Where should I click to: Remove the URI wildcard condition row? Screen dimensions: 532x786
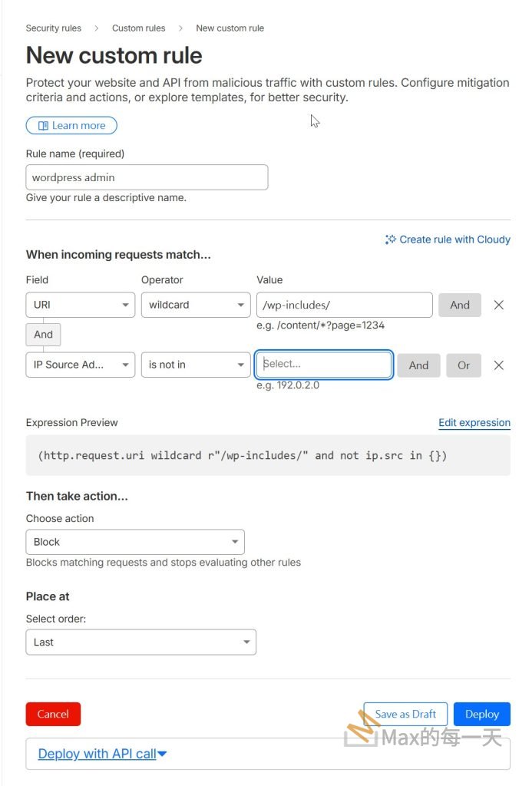point(499,305)
